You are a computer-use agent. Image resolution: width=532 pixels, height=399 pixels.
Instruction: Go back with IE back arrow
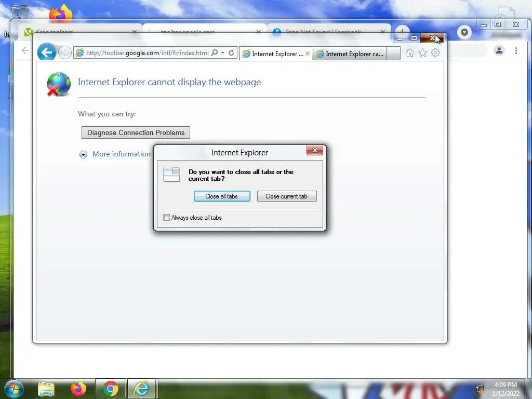46,52
